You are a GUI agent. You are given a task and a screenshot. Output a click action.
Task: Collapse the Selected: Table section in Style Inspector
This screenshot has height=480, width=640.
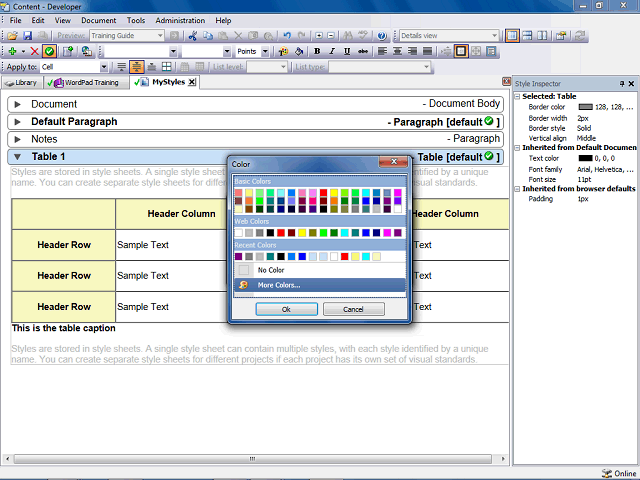tap(517, 96)
